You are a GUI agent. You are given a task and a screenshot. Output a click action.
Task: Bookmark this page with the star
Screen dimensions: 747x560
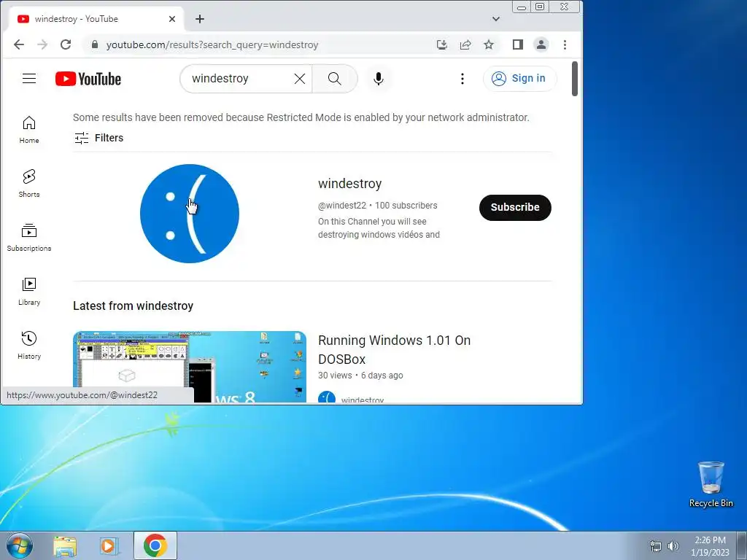point(489,44)
